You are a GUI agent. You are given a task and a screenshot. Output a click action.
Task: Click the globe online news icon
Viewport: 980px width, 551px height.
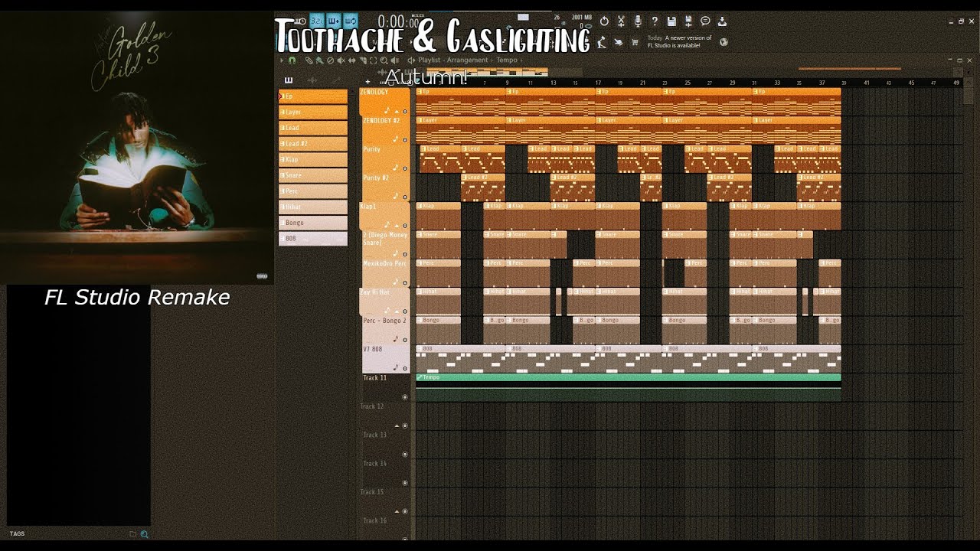[x=724, y=42]
